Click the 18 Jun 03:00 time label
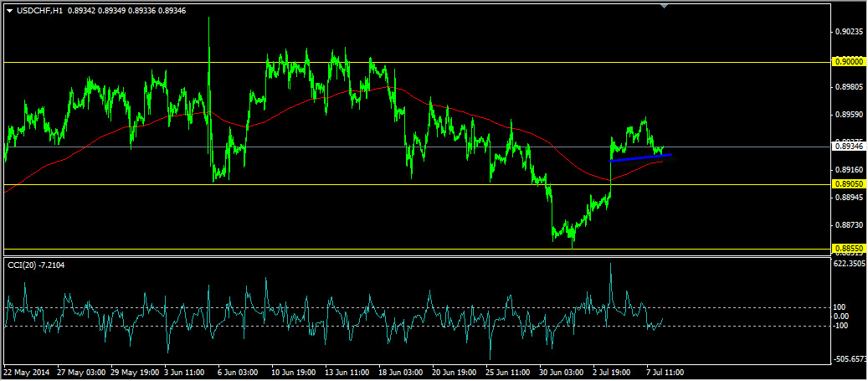This screenshot has height=381, width=868. pyautogui.click(x=401, y=373)
